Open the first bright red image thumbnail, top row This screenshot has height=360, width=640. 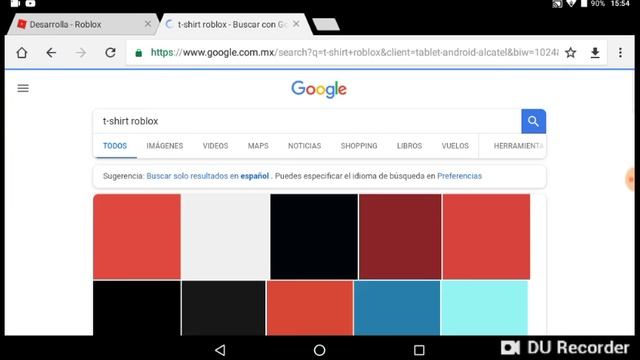pos(137,237)
